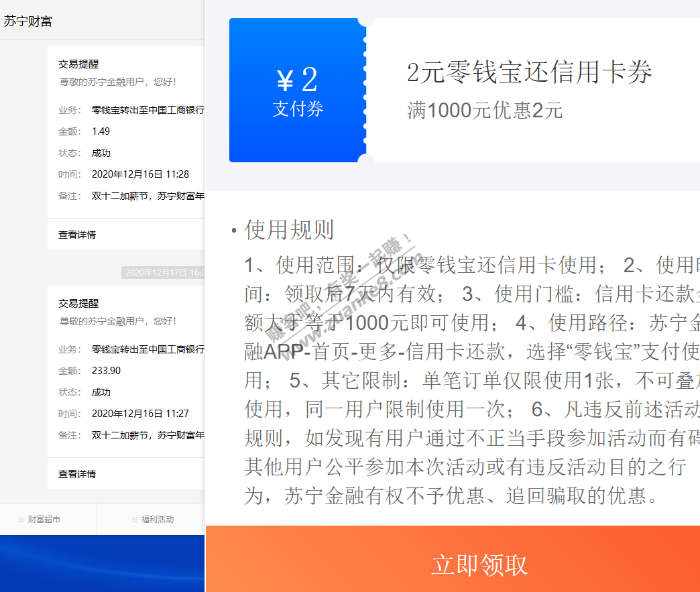Click the menu icon beside 财富超市
This screenshot has height=592, width=700.
21,520
